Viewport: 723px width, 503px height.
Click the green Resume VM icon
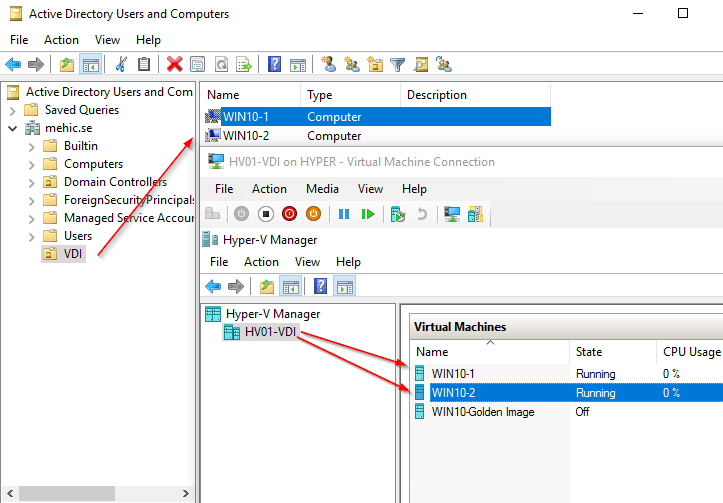tap(368, 214)
